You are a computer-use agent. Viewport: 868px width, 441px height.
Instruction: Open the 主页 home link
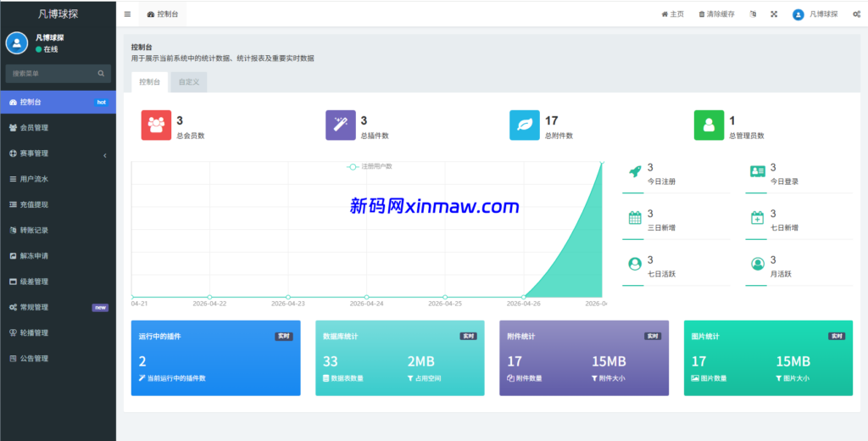(672, 14)
